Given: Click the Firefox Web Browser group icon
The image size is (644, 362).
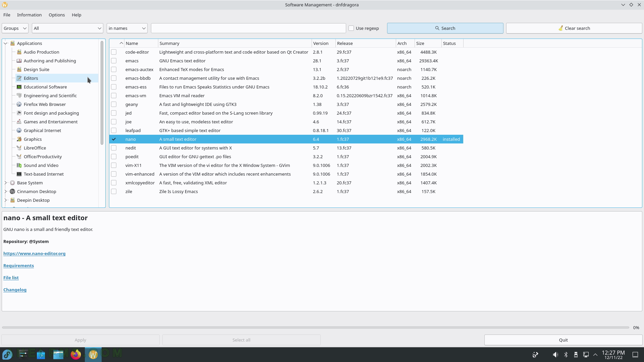Looking at the screenshot, I should click(19, 104).
